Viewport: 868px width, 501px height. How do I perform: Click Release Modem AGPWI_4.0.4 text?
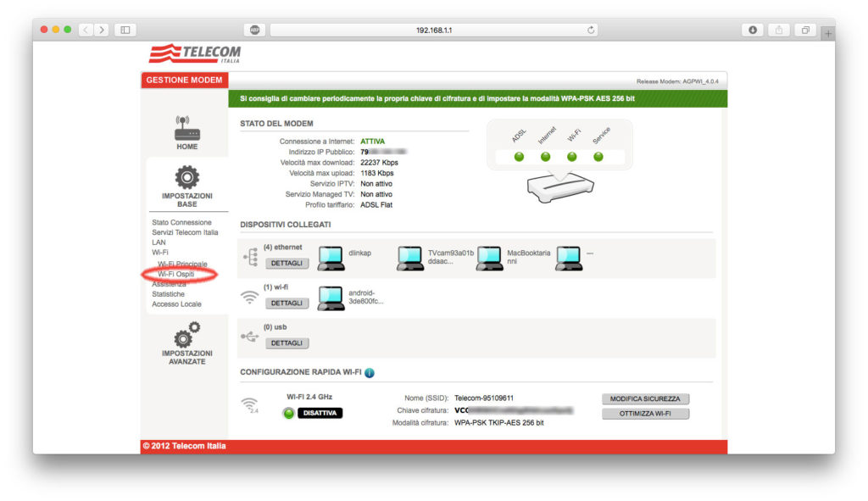click(x=677, y=81)
